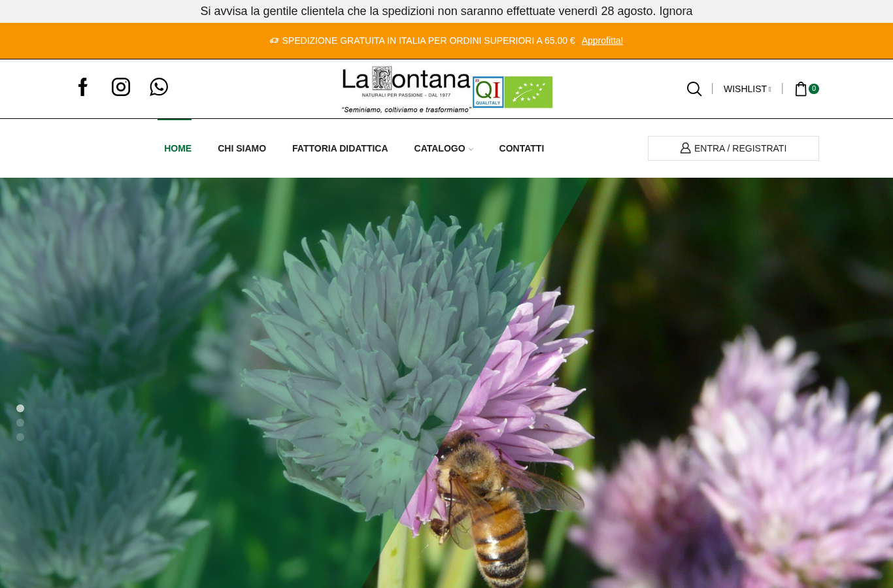Open the Contatti page
Screen dimensions: 893x588
tap(522, 148)
